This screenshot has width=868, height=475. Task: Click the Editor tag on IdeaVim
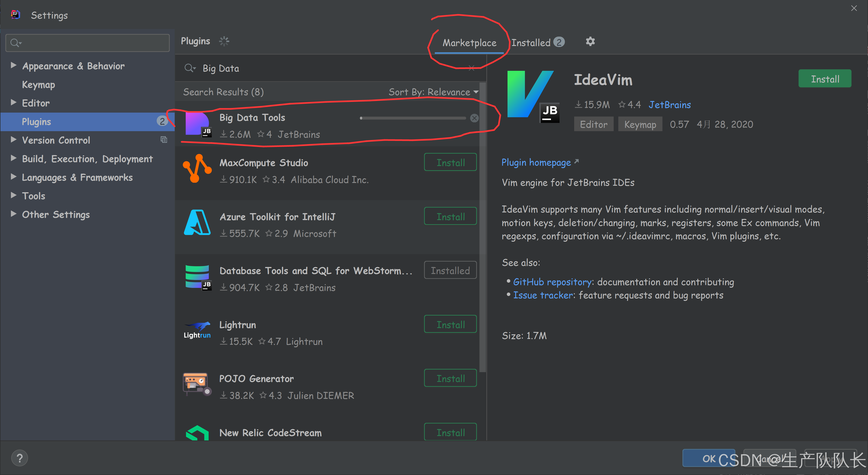coord(594,124)
